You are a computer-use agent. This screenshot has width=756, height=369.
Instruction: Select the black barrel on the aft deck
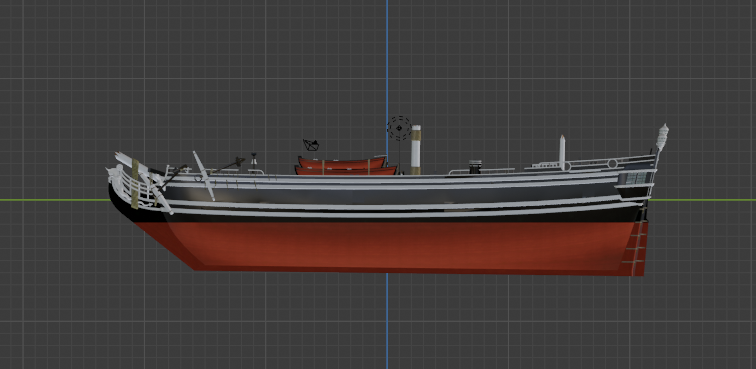coord(475,167)
